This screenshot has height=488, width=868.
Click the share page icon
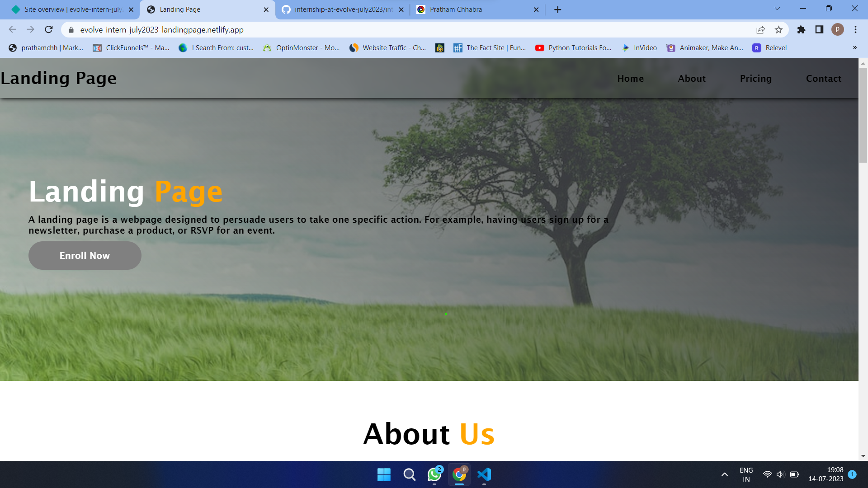(760, 30)
